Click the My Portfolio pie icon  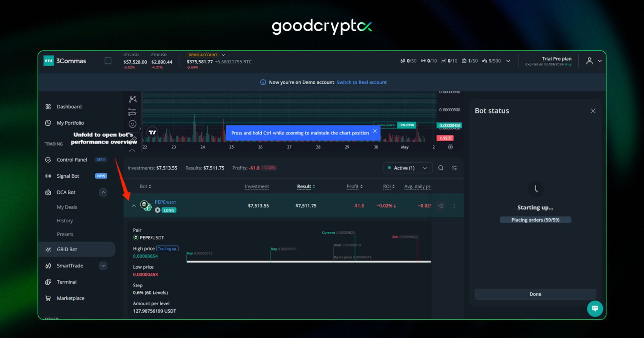[x=48, y=123]
